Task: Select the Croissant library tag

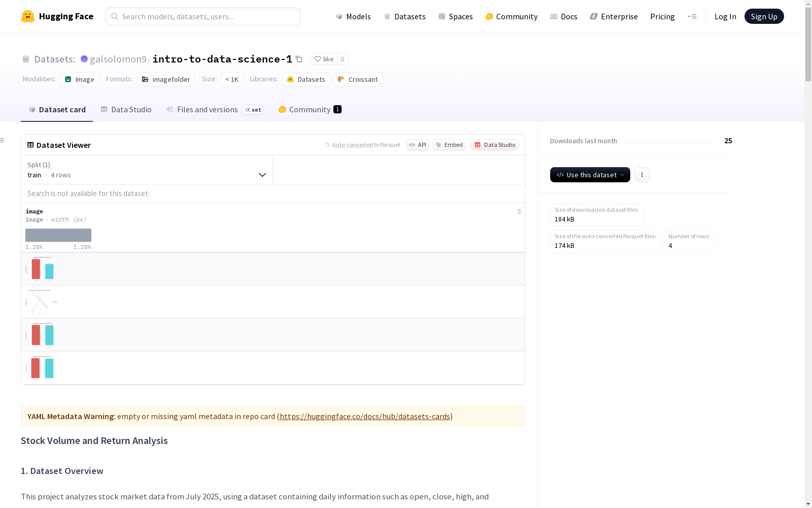Action: (x=358, y=79)
